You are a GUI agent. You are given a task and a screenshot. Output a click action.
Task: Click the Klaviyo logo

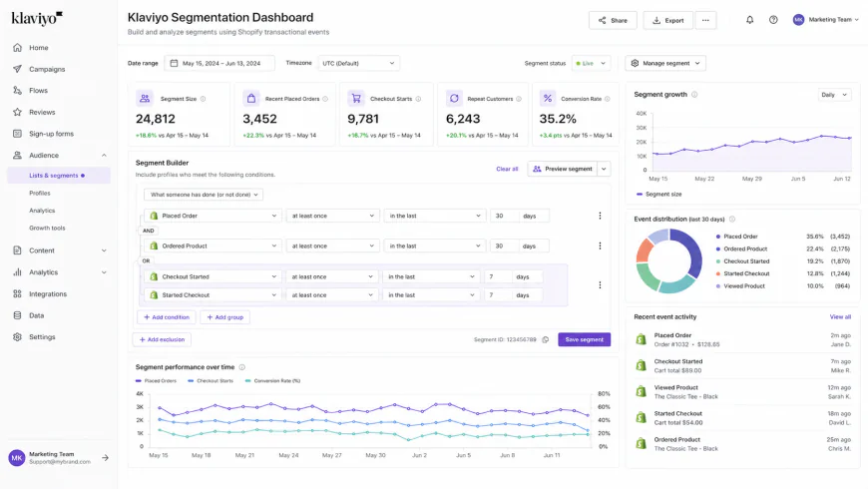click(x=37, y=18)
